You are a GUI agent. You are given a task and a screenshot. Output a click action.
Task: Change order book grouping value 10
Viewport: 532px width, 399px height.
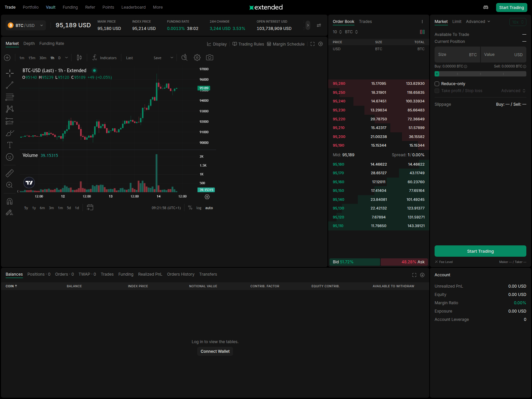tap(337, 32)
